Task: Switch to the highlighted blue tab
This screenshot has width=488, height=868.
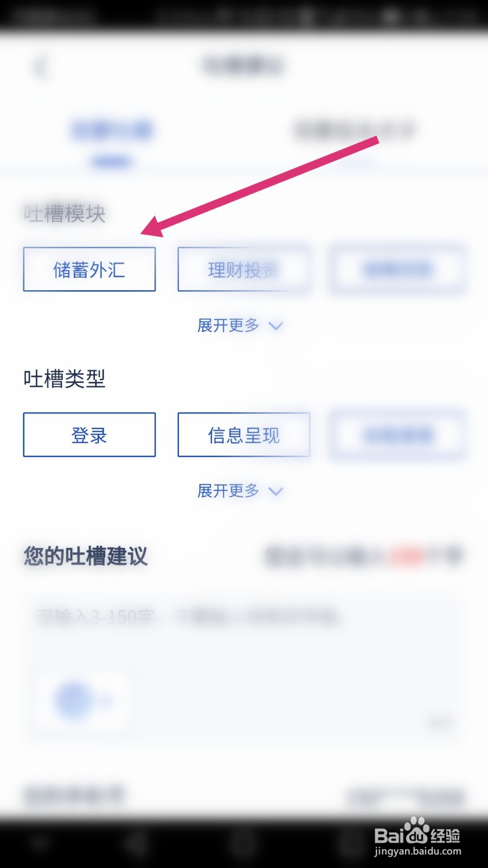Action: click(112, 130)
